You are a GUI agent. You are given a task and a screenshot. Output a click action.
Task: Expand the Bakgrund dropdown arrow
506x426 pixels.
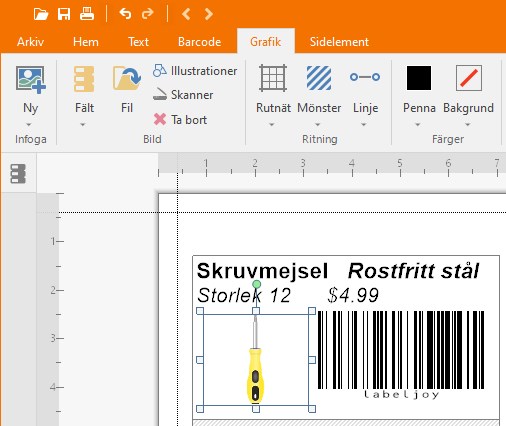click(x=468, y=125)
